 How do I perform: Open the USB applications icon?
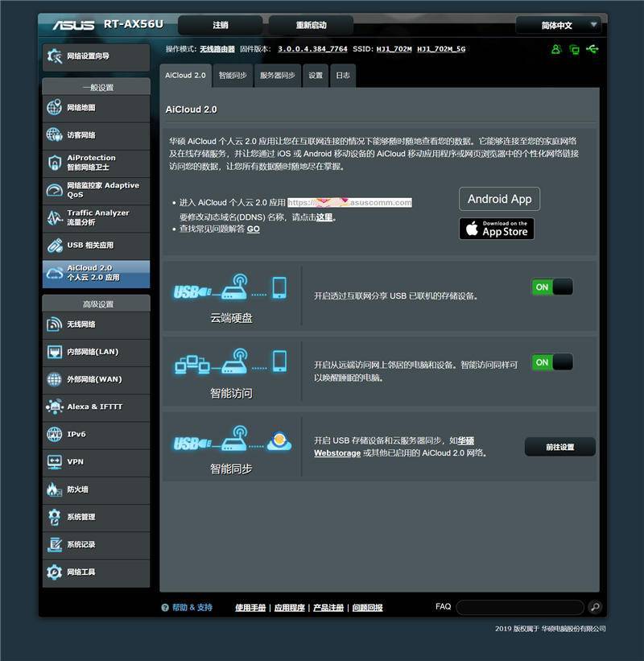tap(55, 246)
